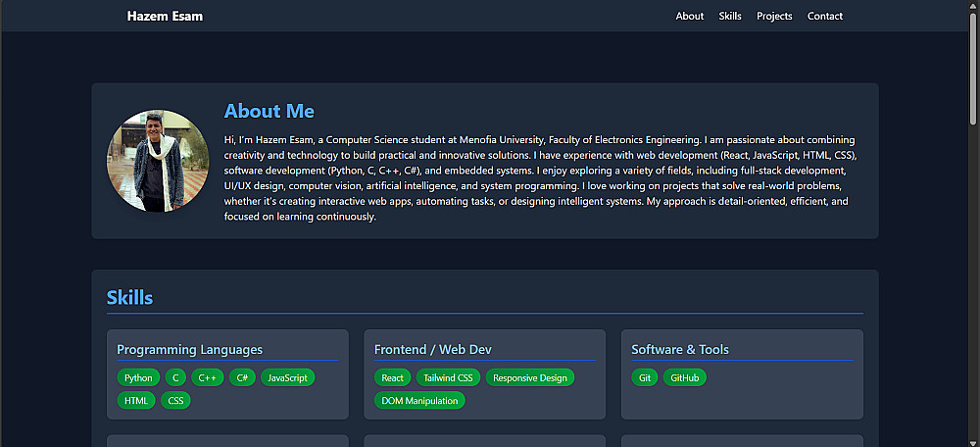Click the CSS skill tag
The image size is (980, 447).
click(175, 400)
